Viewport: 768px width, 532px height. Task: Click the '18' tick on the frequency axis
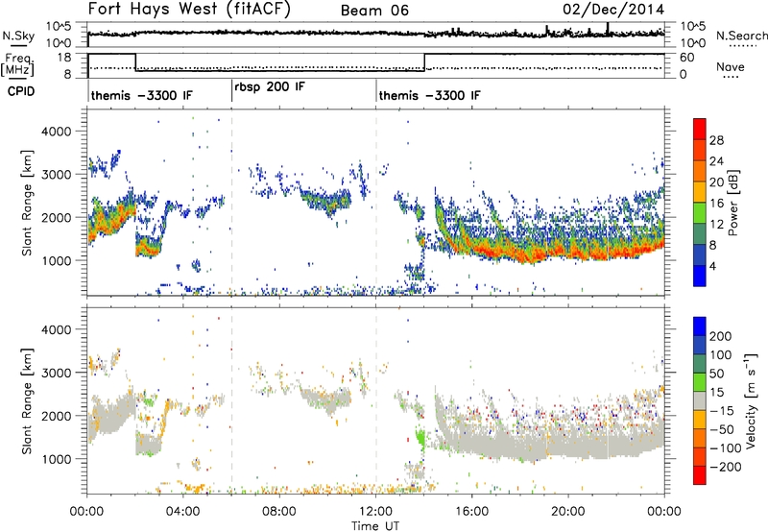coord(64,57)
